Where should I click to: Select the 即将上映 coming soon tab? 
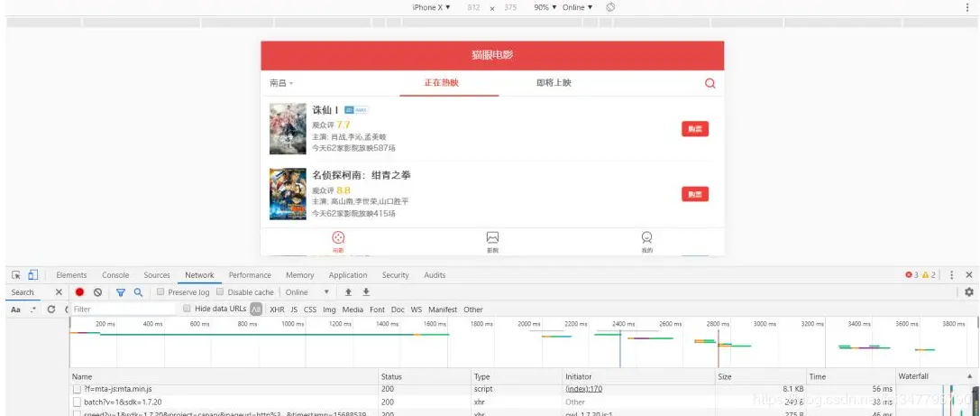(x=554, y=83)
